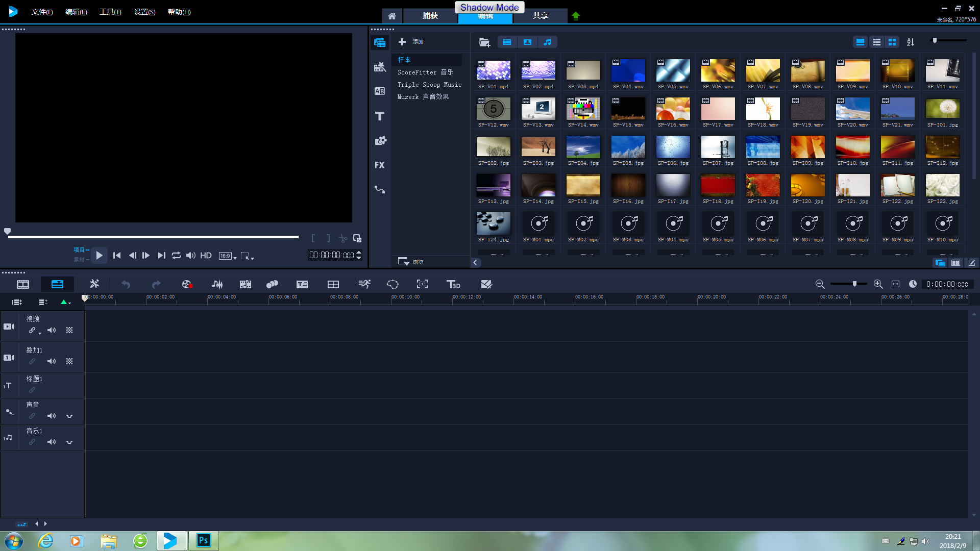The width and height of the screenshot is (980, 551).
Task: Click the upload arrow icon beside Share tab
Action: 576,16
